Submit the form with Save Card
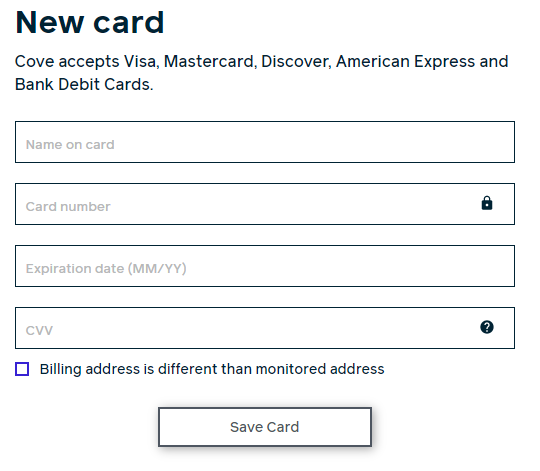This screenshot has width=540, height=471. [265, 427]
